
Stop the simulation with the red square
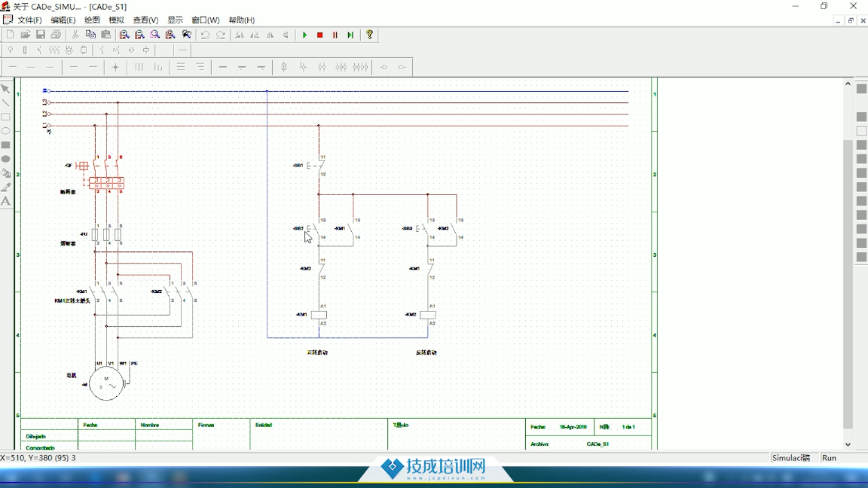pos(320,35)
